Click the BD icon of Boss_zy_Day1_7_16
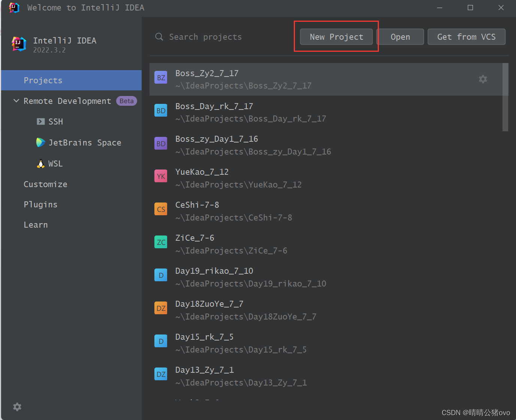The width and height of the screenshot is (516, 420). coord(161,144)
